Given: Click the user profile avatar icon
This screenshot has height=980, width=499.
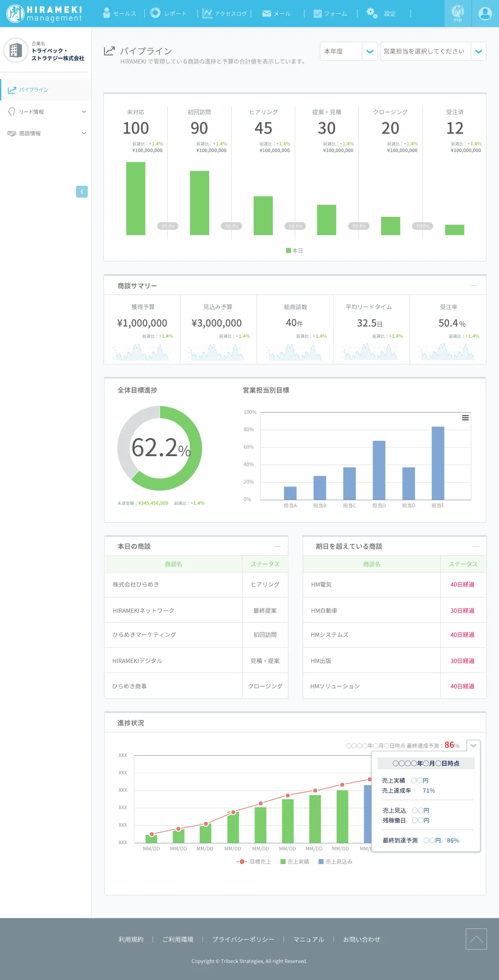Looking at the screenshot, I should point(485,14).
